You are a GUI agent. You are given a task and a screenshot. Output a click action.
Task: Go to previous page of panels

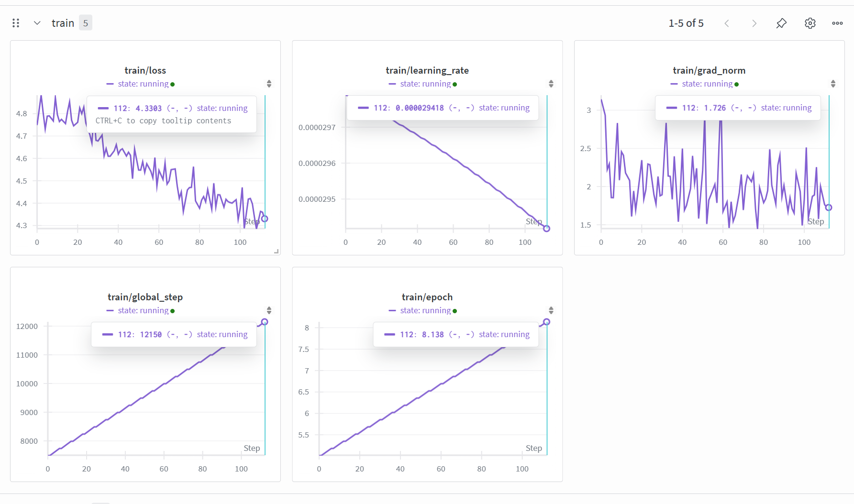(x=727, y=23)
